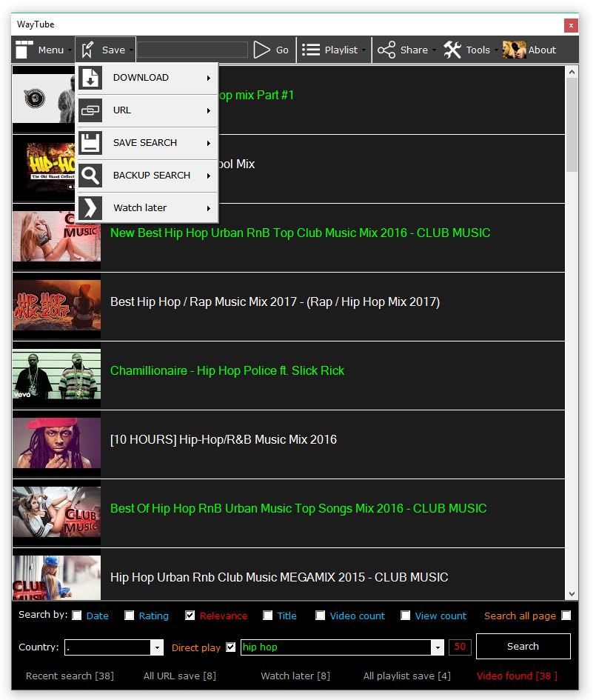Choose BACKUP SEARCH menu entry

147,176
